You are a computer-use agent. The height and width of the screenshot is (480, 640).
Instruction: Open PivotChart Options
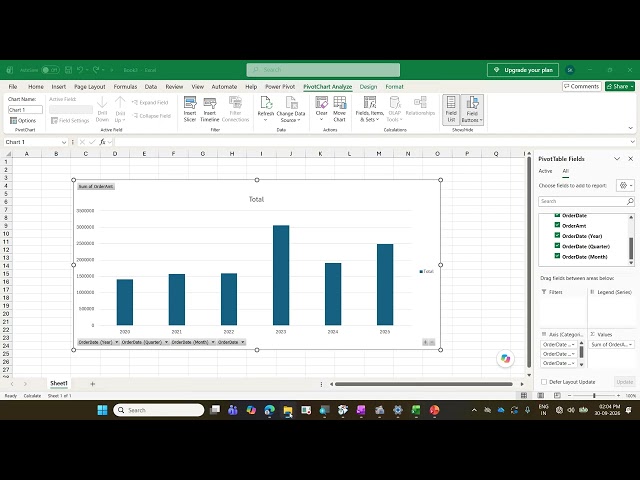pyautogui.click(x=23, y=120)
